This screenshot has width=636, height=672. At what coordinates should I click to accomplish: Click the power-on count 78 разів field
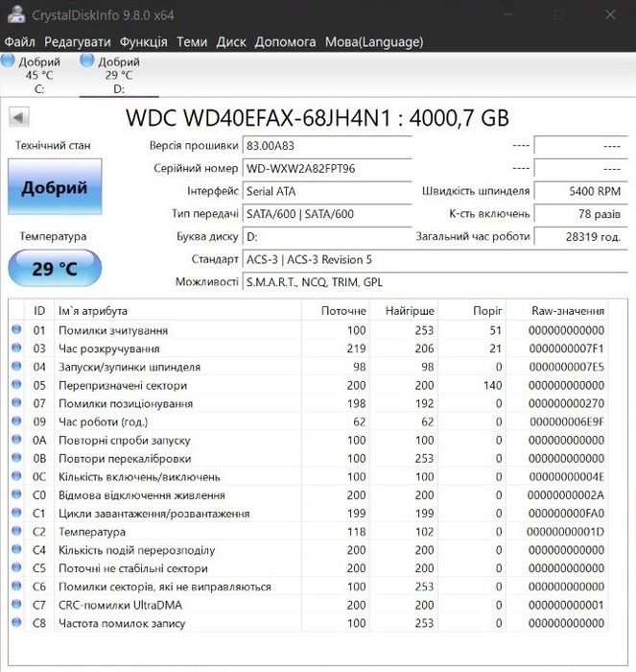click(580, 214)
